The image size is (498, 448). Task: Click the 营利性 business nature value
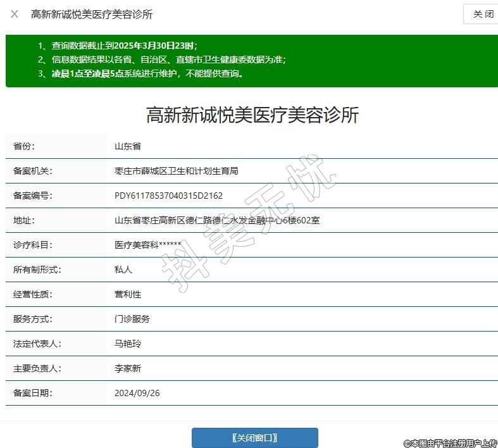coord(128,294)
